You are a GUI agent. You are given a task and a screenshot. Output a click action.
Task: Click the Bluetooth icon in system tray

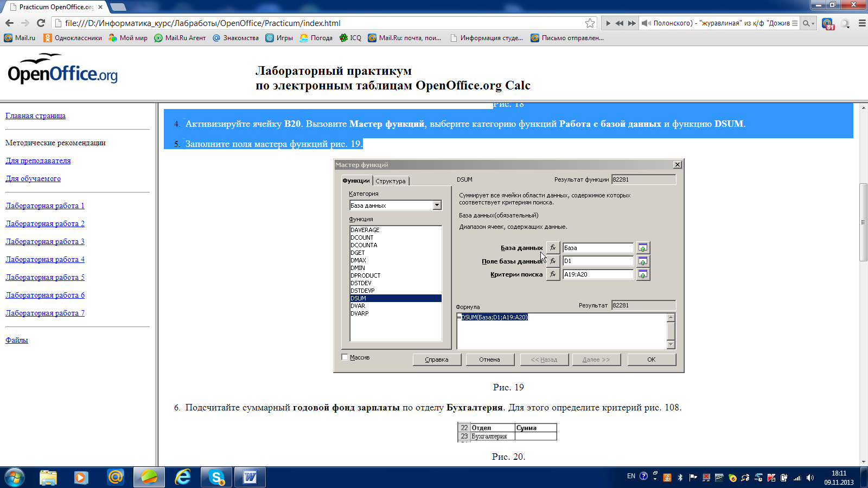coord(680,478)
